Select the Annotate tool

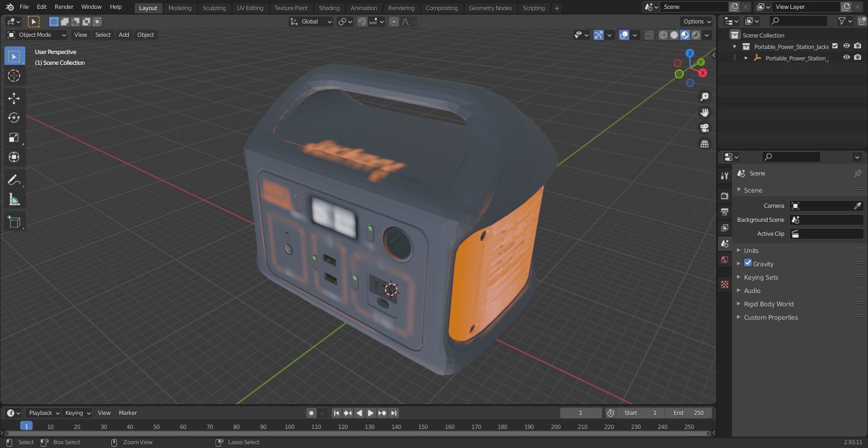14,180
